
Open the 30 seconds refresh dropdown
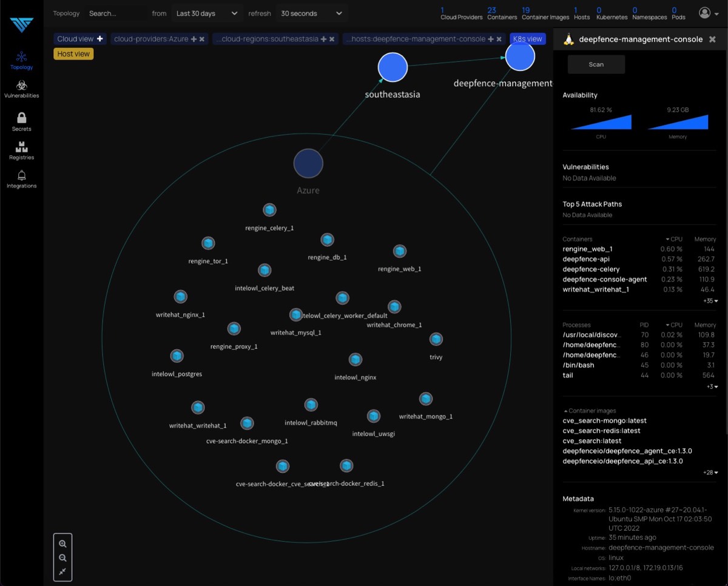(312, 13)
